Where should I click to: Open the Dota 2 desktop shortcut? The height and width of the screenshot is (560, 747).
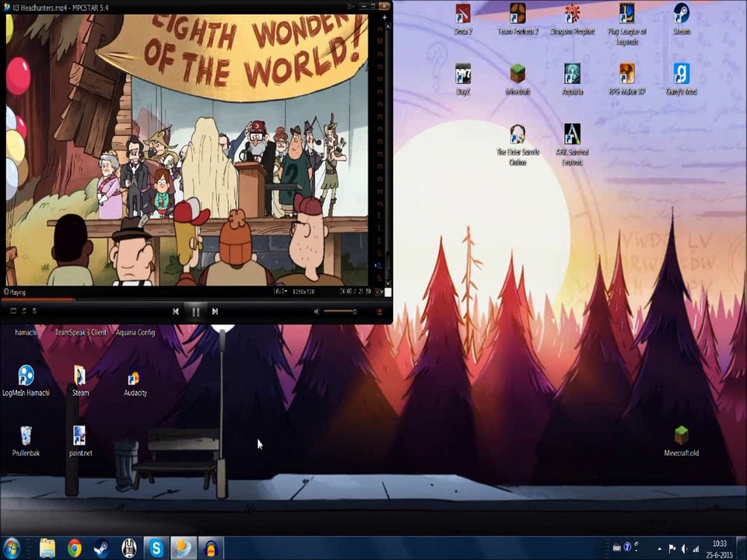click(462, 19)
